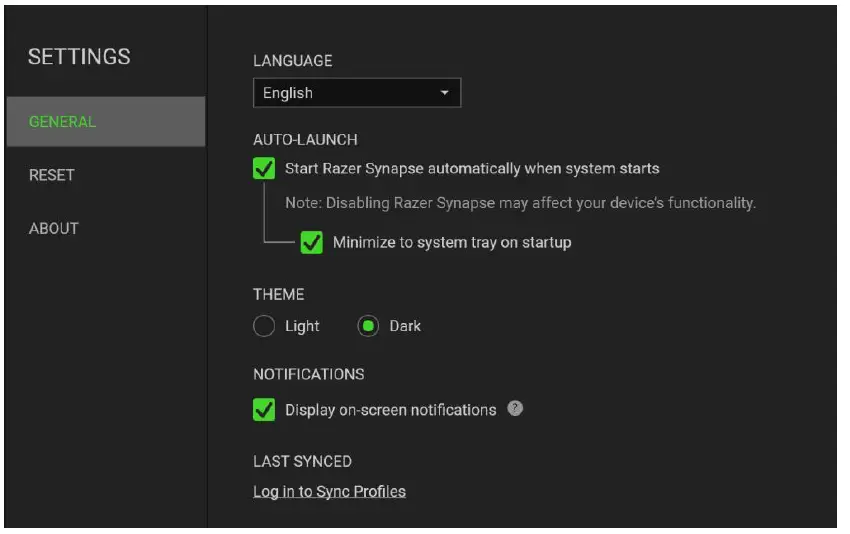
Task: Click the SETTINGS sidebar heading
Action: (x=79, y=57)
